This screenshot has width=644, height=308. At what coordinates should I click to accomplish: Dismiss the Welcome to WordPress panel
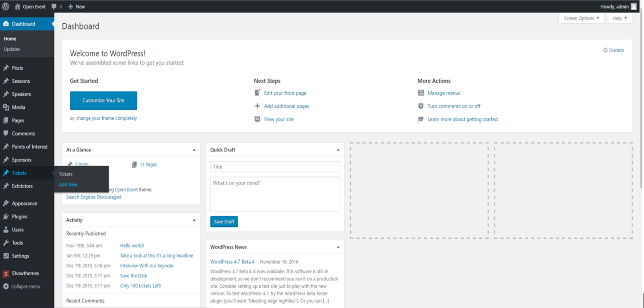[613, 50]
